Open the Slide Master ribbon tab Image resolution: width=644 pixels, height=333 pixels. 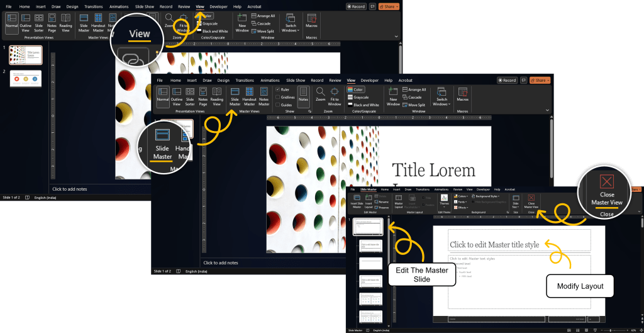click(368, 189)
